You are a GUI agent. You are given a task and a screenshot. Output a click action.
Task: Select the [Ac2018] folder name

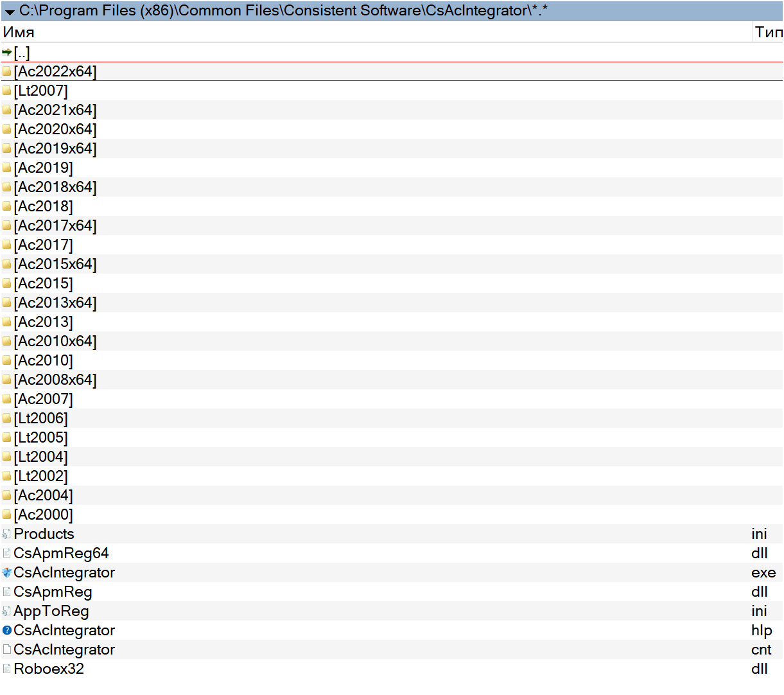pyautogui.click(x=44, y=206)
